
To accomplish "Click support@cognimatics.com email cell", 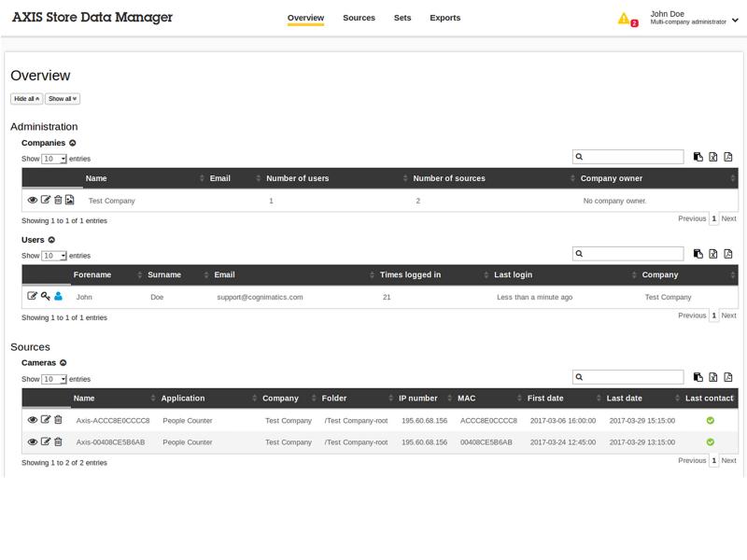I will pyautogui.click(x=260, y=297).
